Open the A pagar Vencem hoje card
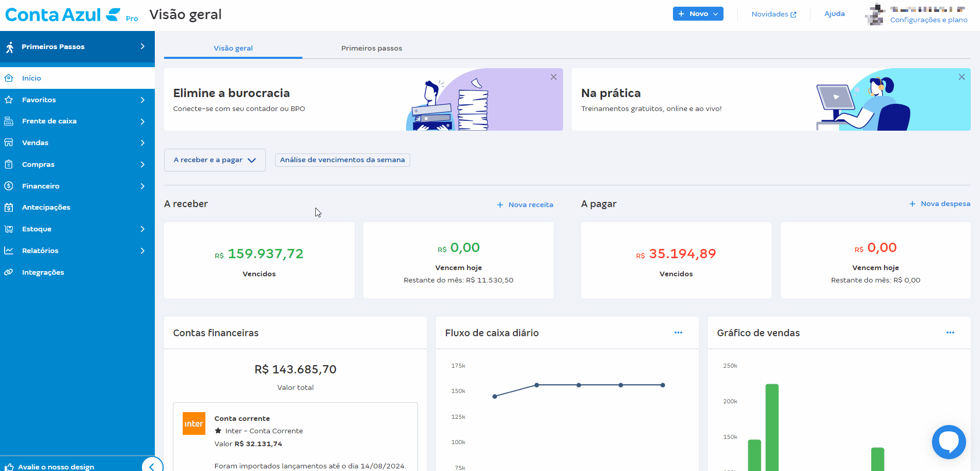The width and height of the screenshot is (980, 471). (x=876, y=260)
